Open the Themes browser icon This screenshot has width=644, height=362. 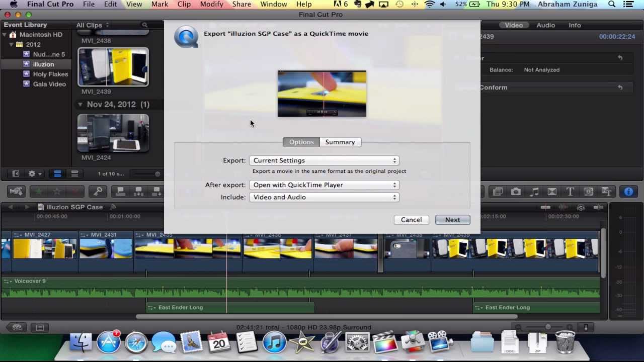point(606,192)
